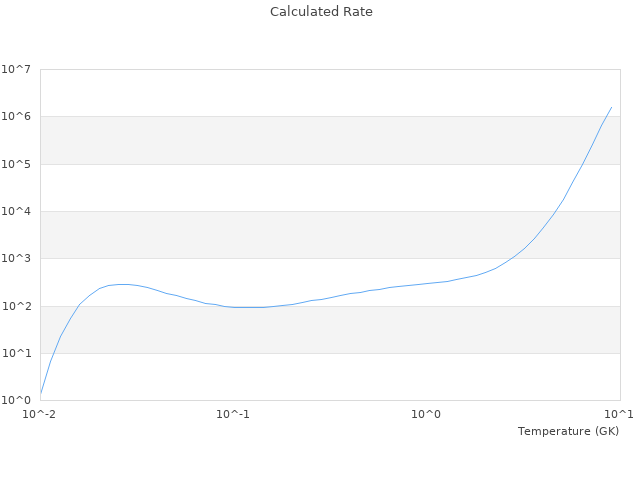Click the 10^-1 horizontal axis tick label
The width and height of the screenshot is (640, 480).
(233, 414)
